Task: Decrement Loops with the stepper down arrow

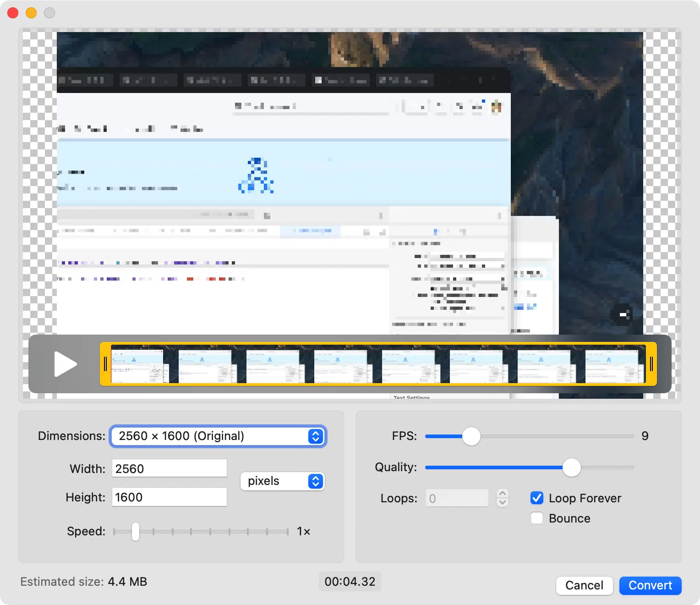Action: coord(503,502)
